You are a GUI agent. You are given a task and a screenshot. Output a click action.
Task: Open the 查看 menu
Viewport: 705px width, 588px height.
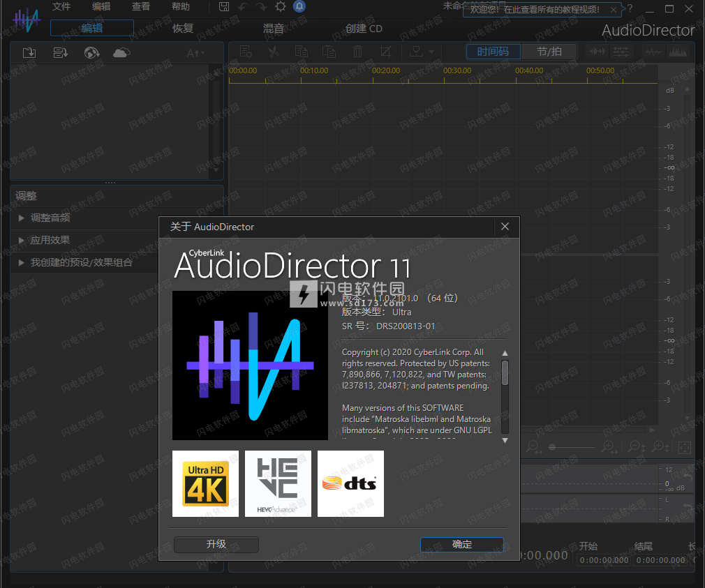141,7
